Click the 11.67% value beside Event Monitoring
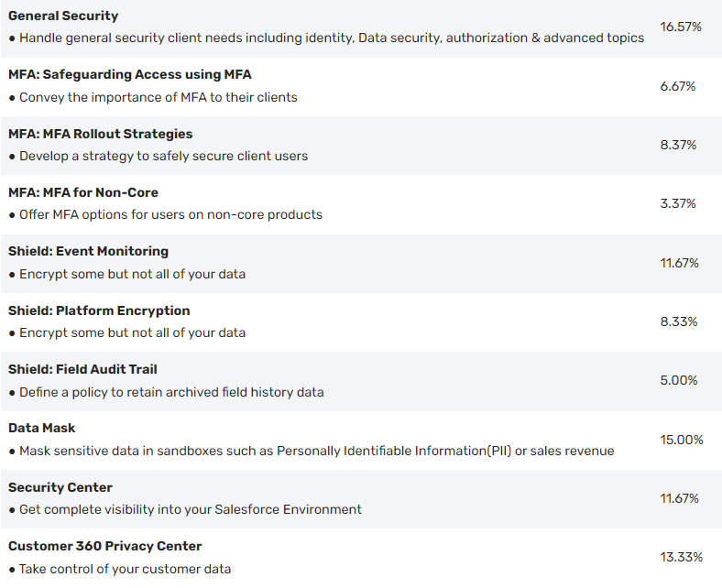Screen dimensions: 722x588 679,263
